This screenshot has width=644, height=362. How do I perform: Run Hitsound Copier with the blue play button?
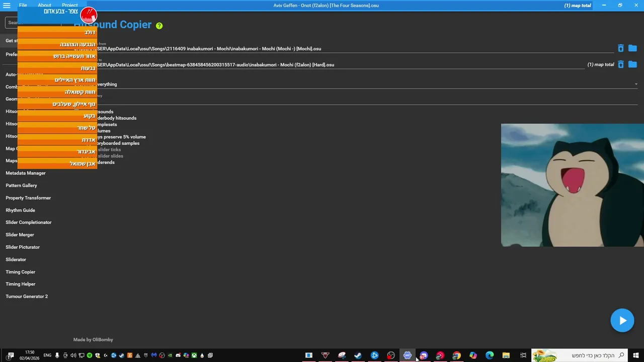click(622, 320)
